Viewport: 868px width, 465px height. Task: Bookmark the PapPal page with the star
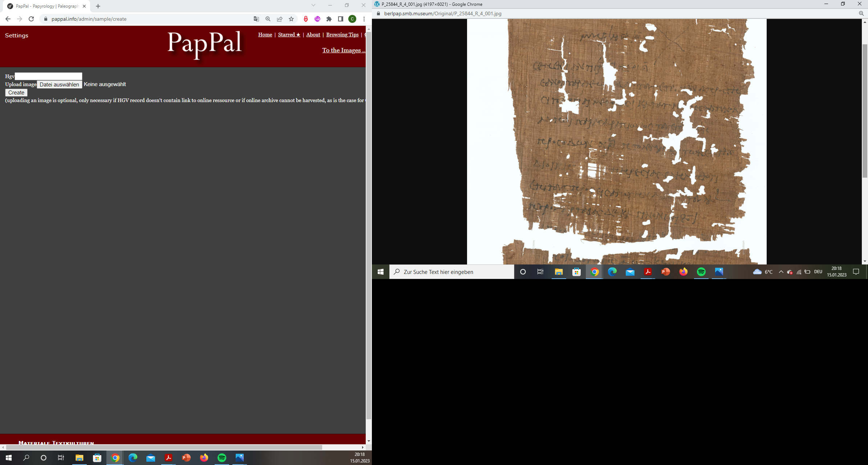tap(291, 19)
